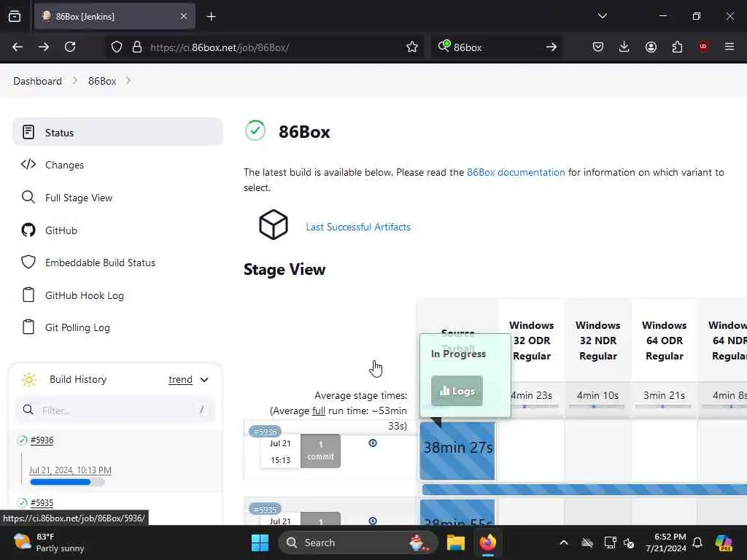
Task: Open build #5935 in history
Action: tap(42, 503)
